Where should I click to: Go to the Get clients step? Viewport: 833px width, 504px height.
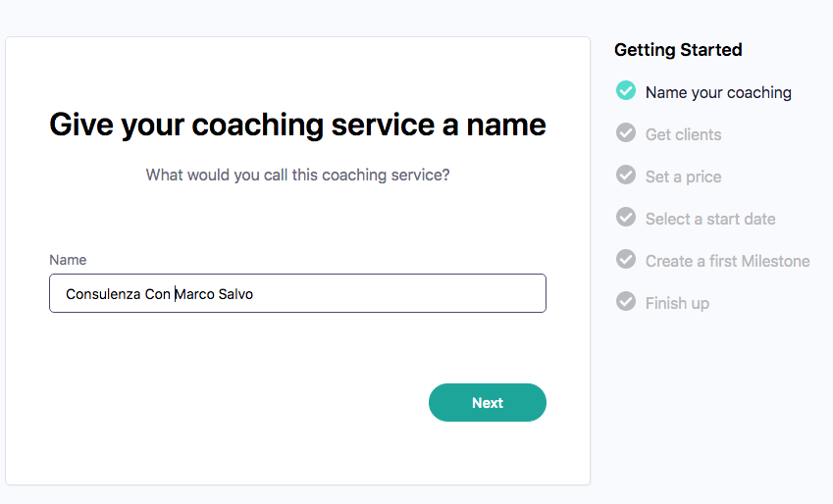pos(683,134)
